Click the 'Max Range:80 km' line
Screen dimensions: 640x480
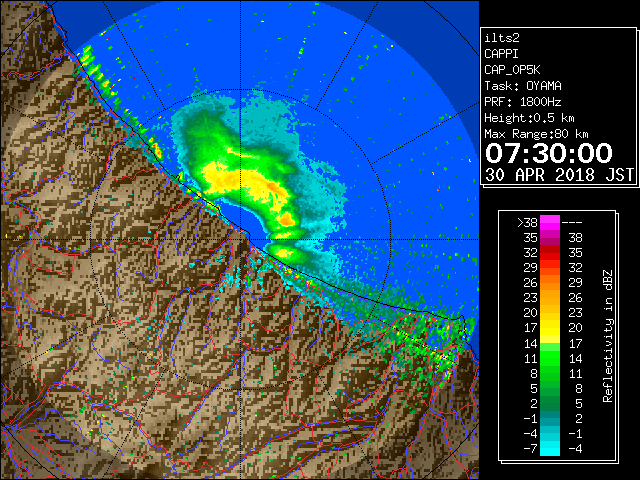click(536, 134)
